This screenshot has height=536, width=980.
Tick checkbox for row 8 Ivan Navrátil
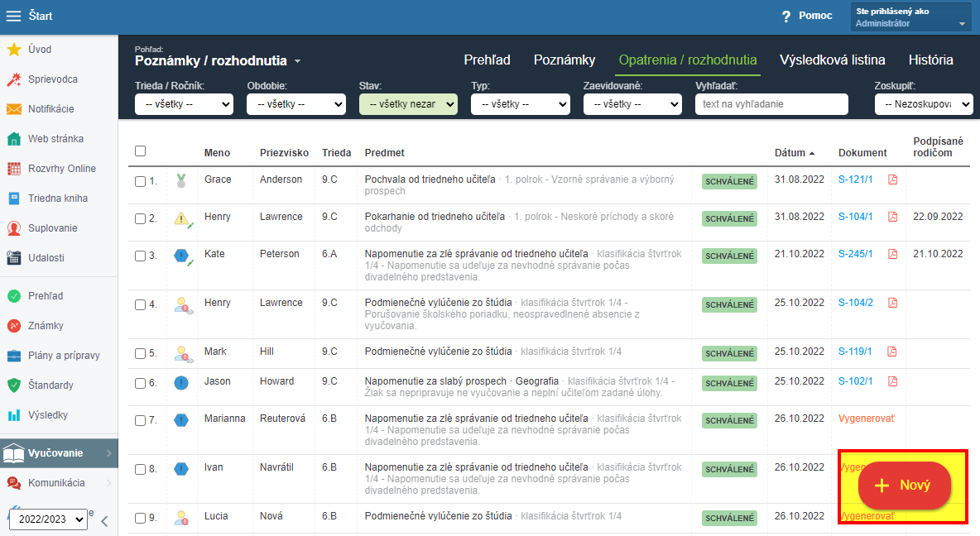tap(140, 469)
